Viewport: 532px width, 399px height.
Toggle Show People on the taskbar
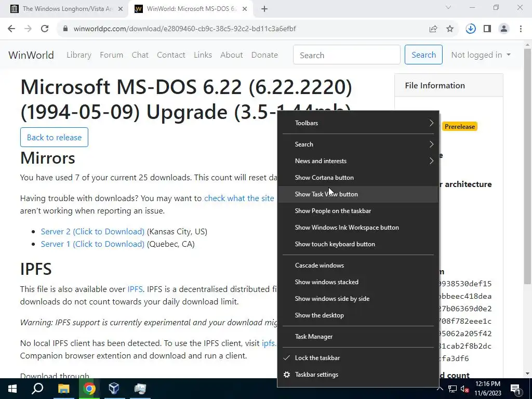(358, 211)
